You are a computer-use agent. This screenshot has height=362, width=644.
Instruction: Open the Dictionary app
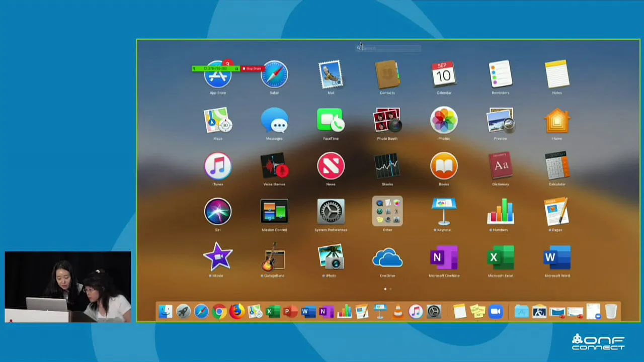500,166
